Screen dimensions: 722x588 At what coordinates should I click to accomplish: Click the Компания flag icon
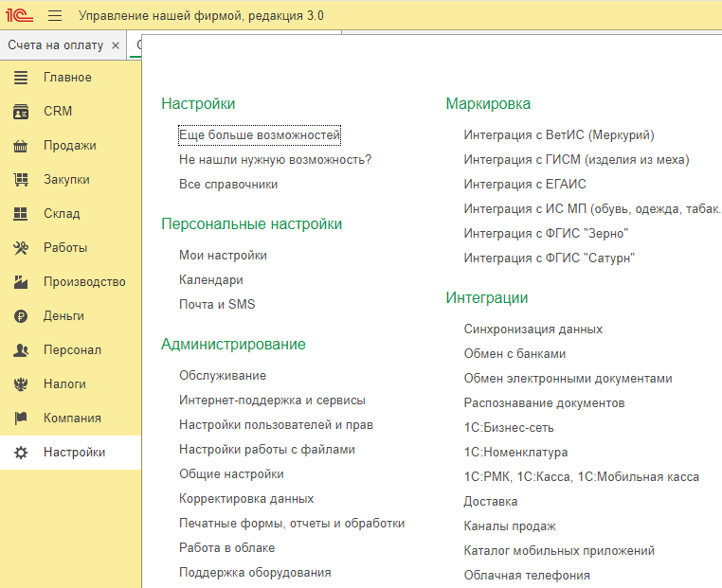pos(21,419)
